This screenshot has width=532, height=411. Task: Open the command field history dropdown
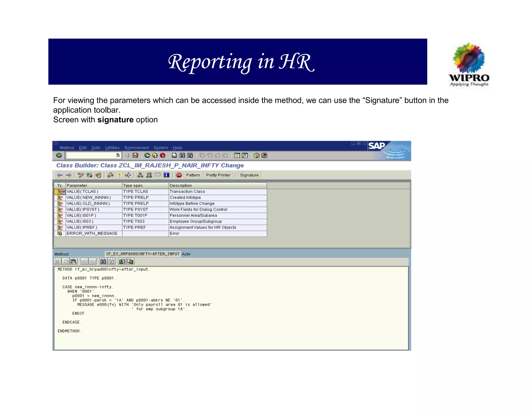point(118,155)
